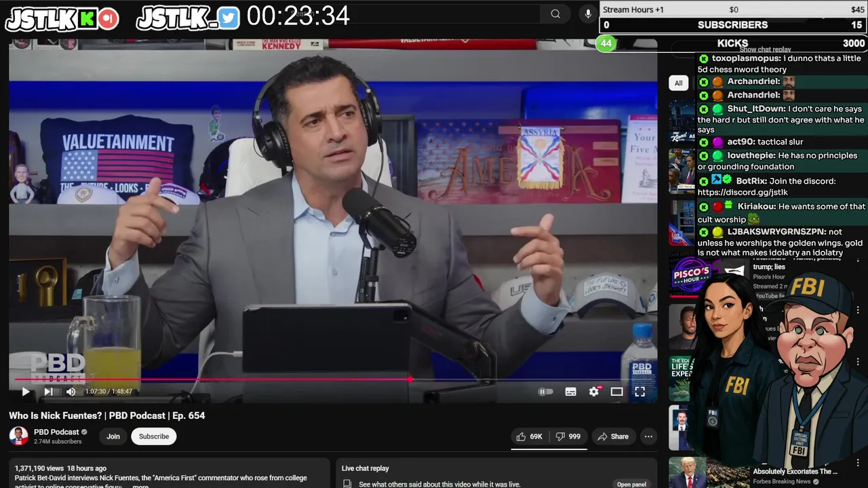Click username Kiriakou in chat
The height and width of the screenshot is (488, 868).
coord(756,207)
